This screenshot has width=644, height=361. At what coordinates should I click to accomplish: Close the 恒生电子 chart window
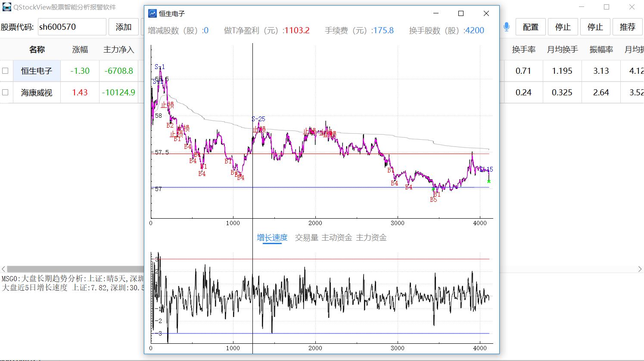(486, 13)
